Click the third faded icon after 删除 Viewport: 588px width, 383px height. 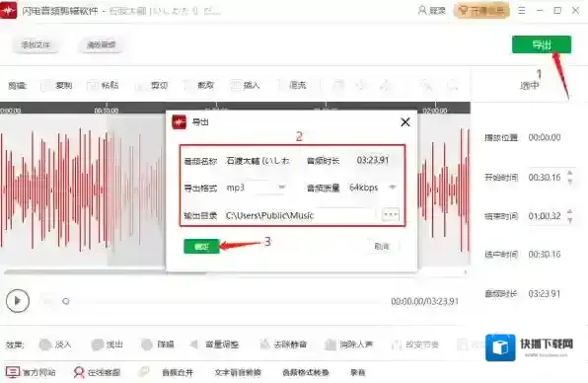385,86
